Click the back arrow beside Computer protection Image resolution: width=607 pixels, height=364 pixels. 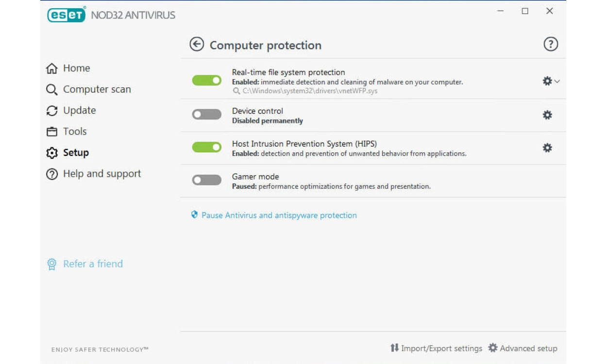(x=197, y=45)
